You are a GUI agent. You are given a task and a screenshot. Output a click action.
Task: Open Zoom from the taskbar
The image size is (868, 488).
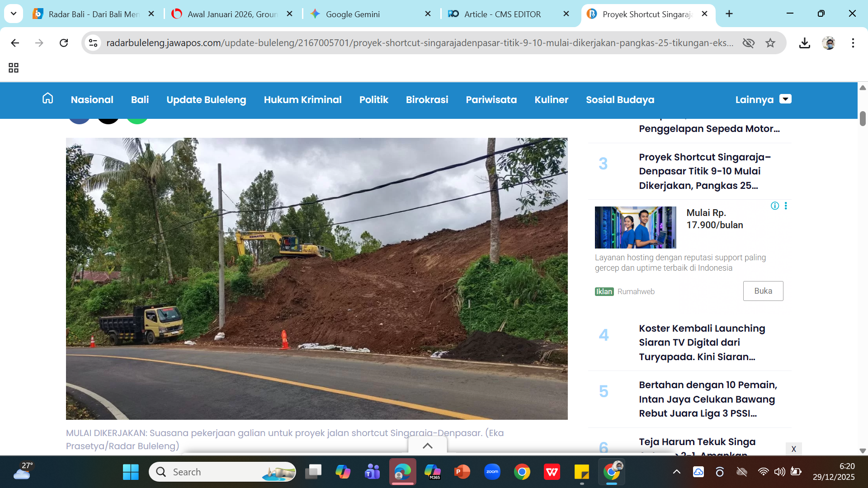click(x=492, y=472)
